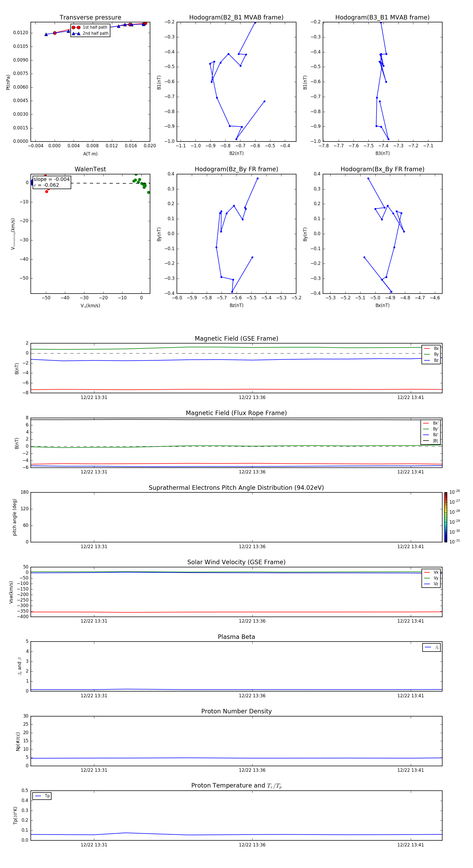Select the "Np(#/cc)" axis label
The image size is (473, 868).
(x=18, y=741)
